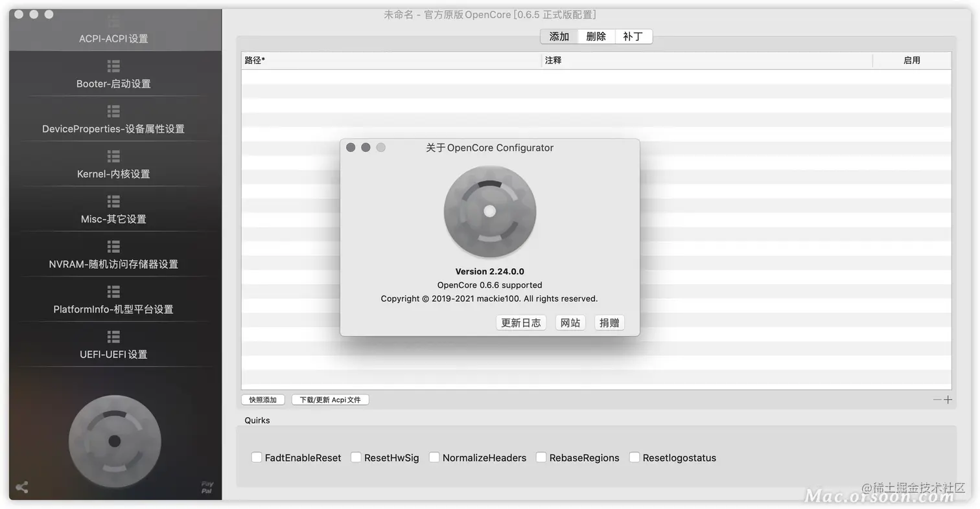Switch to the 补丁 tab
The image size is (980, 509).
point(633,36)
